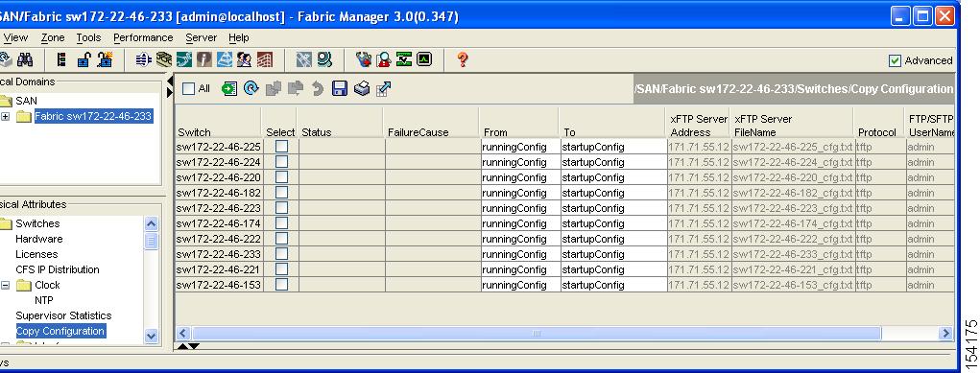Click the grayed Copy icon in table toolbar
Viewport: 980px width, 373px height.
click(274, 89)
